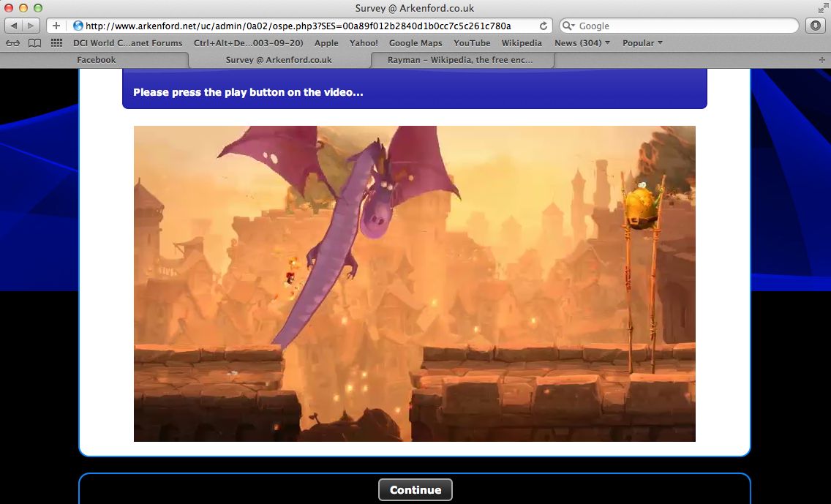Screen dimensions: 831x504
Task: Open the Reading List glasses icon
Action: [x=12, y=43]
